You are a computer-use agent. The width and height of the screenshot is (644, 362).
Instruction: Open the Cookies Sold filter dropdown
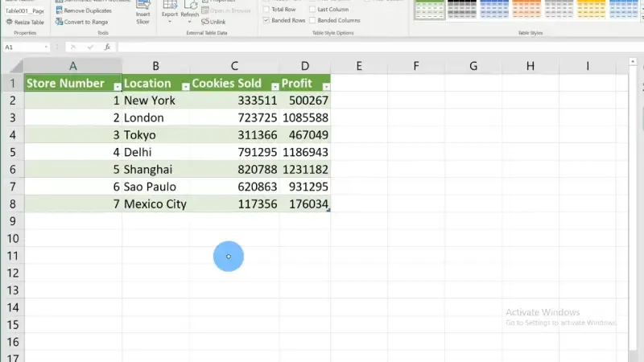275,87
